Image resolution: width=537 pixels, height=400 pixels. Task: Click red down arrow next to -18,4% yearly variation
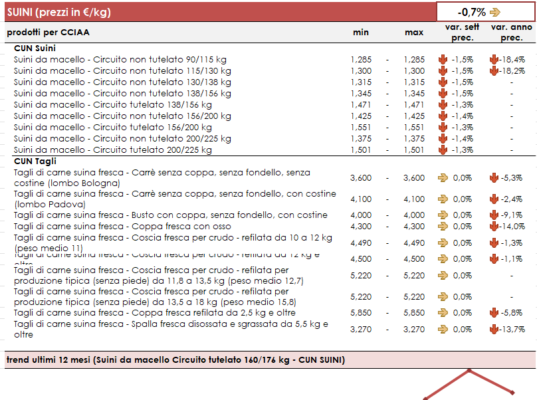click(x=494, y=60)
